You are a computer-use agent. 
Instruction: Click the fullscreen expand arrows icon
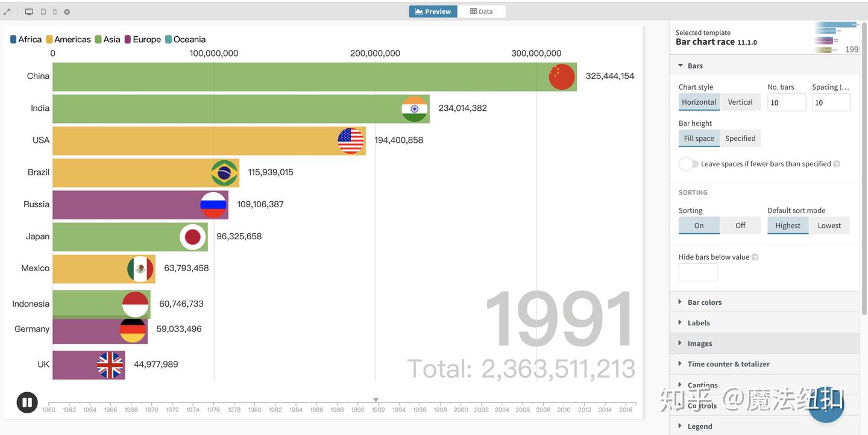7,12
